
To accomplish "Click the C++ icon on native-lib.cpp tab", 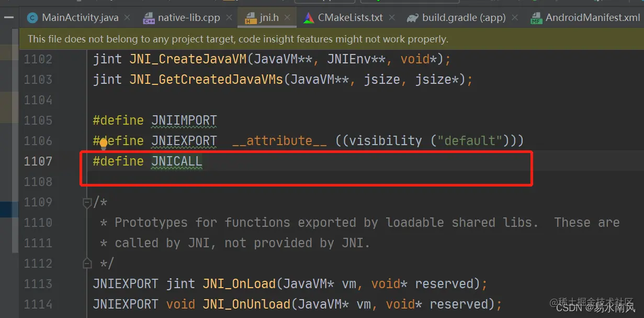I will [x=149, y=18].
